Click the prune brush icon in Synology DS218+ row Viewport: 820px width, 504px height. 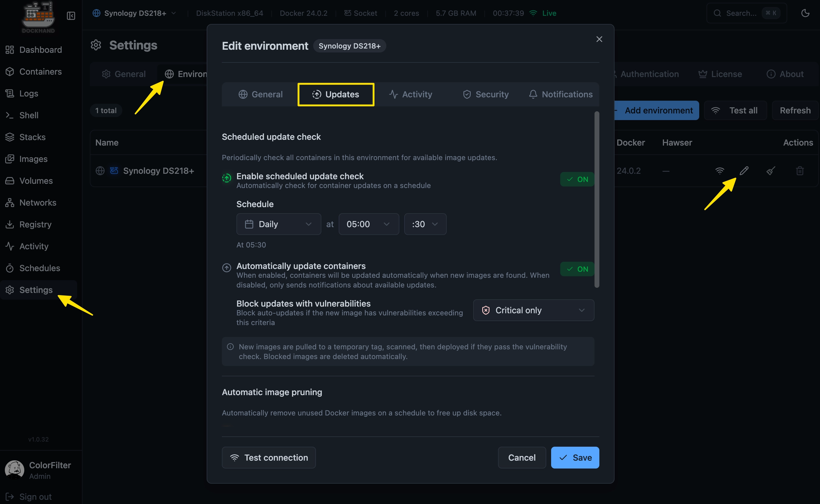771,171
